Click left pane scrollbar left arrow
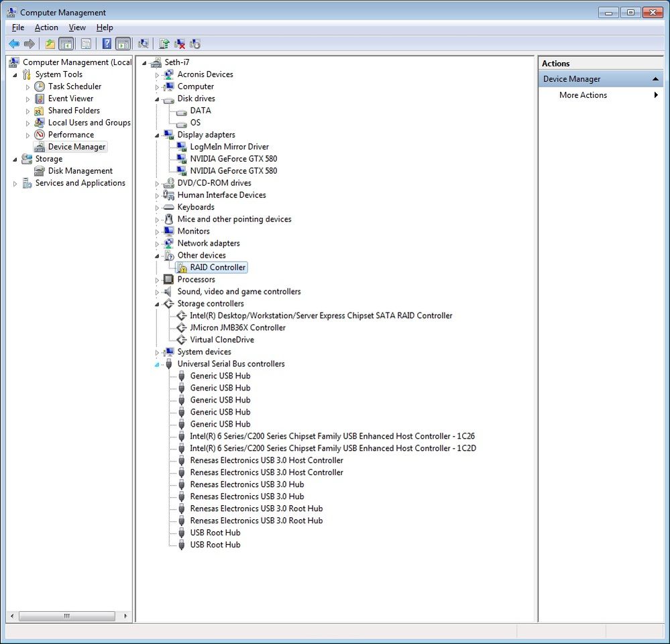 [12, 616]
